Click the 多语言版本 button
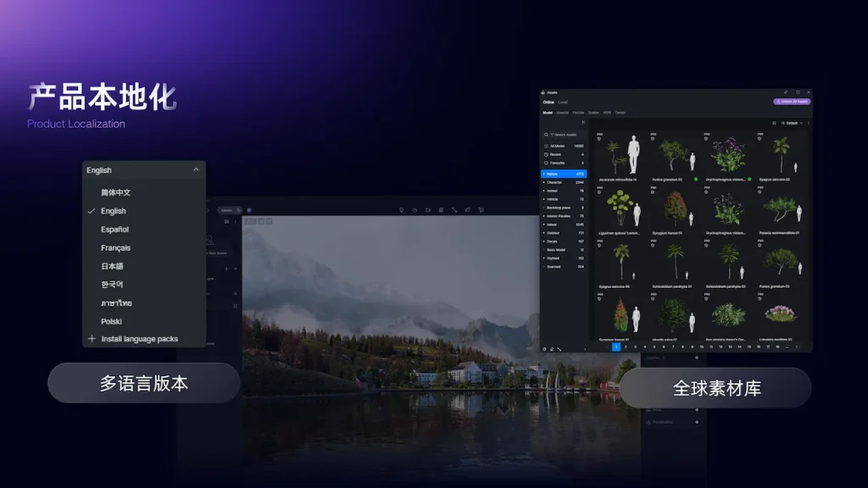This screenshot has height=488, width=868. click(x=143, y=383)
